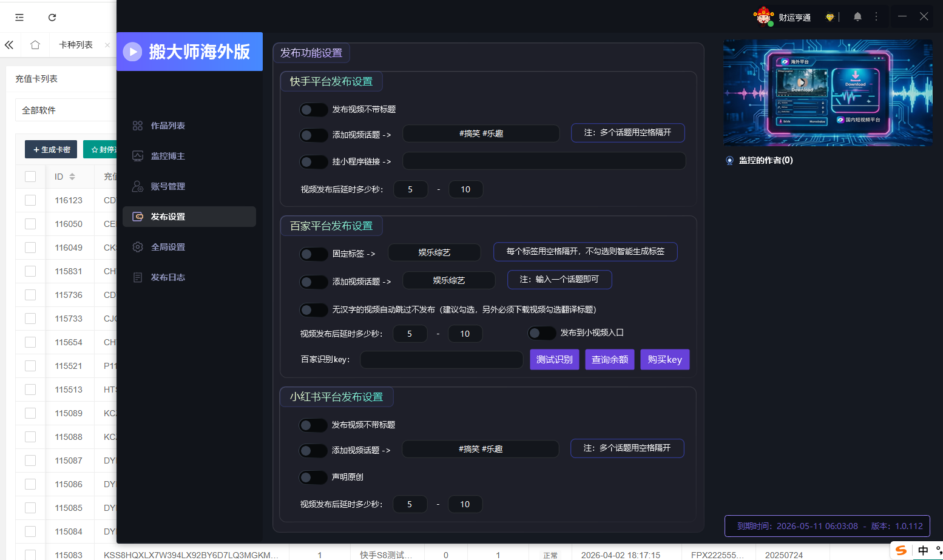Click the 全局设置 gear icon
943x560 pixels.
coord(138,247)
